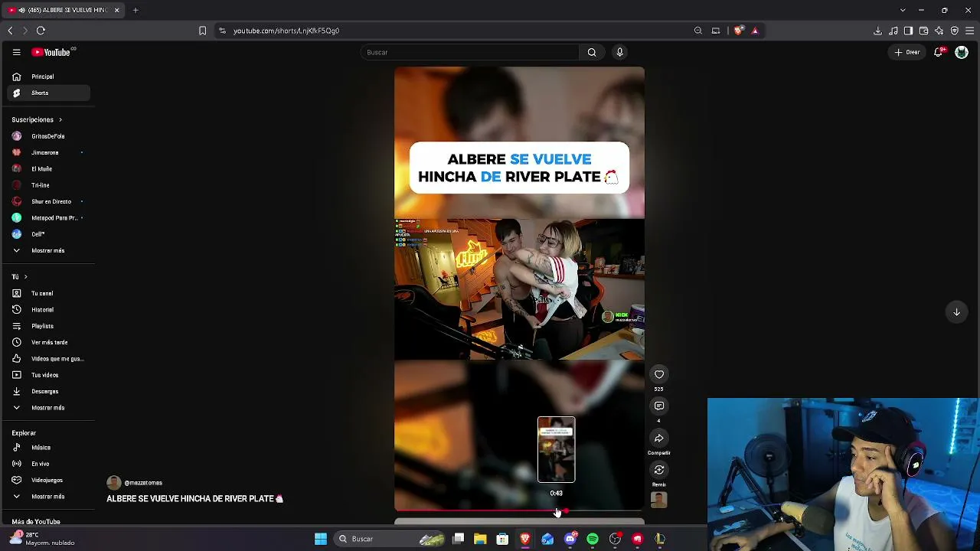Image resolution: width=980 pixels, height=551 pixels.
Task: Open Videos que me gustan
Action: [49, 359]
